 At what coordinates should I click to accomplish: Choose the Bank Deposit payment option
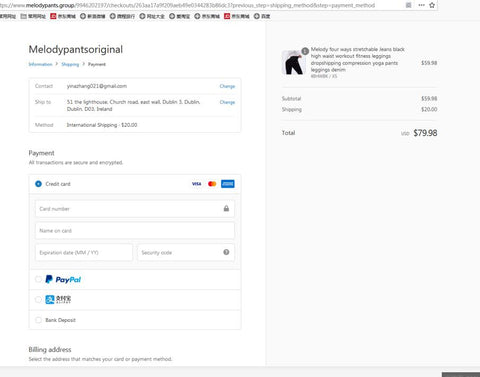tap(38, 320)
